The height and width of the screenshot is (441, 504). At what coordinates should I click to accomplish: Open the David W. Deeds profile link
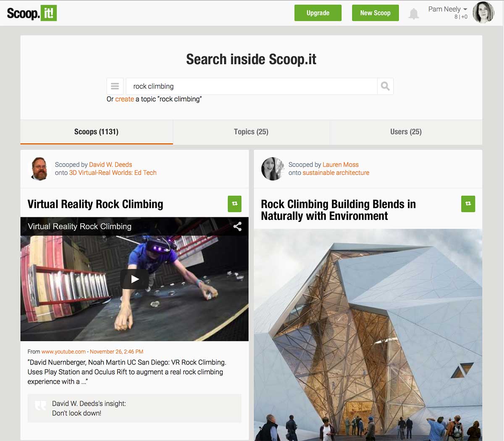110,165
